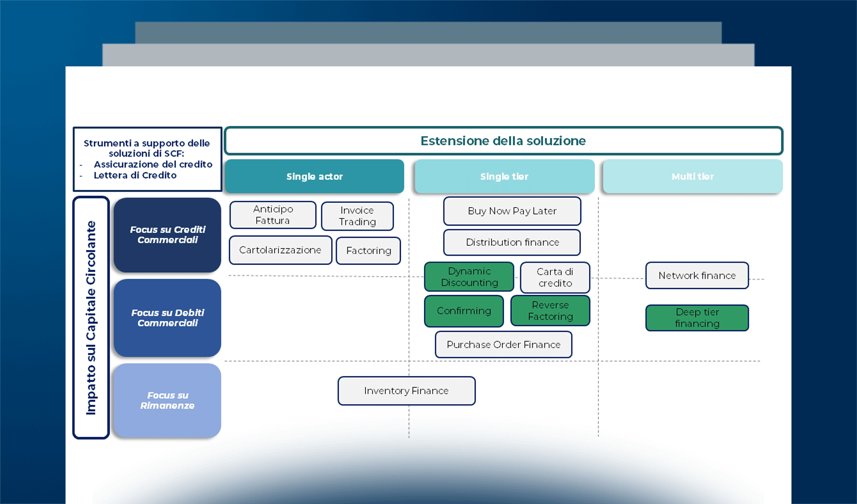The width and height of the screenshot is (857, 504).
Task: Select Focus su Rimanenze block
Action: [x=167, y=401]
